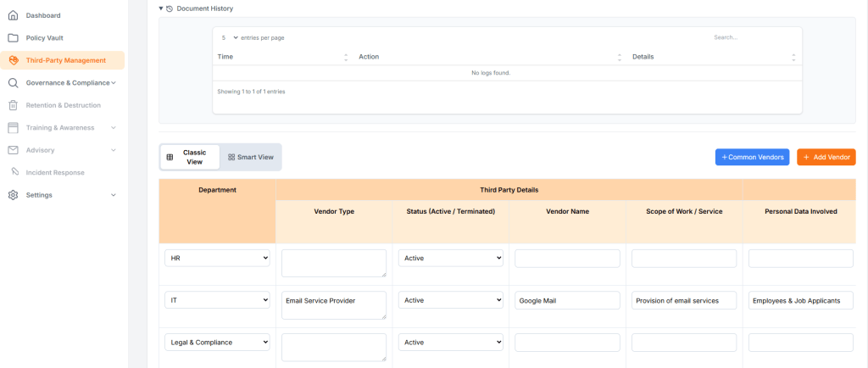This screenshot has width=868, height=368.
Task: Collapse the Document History section
Action: pyautogui.click(x=161, y=8)
